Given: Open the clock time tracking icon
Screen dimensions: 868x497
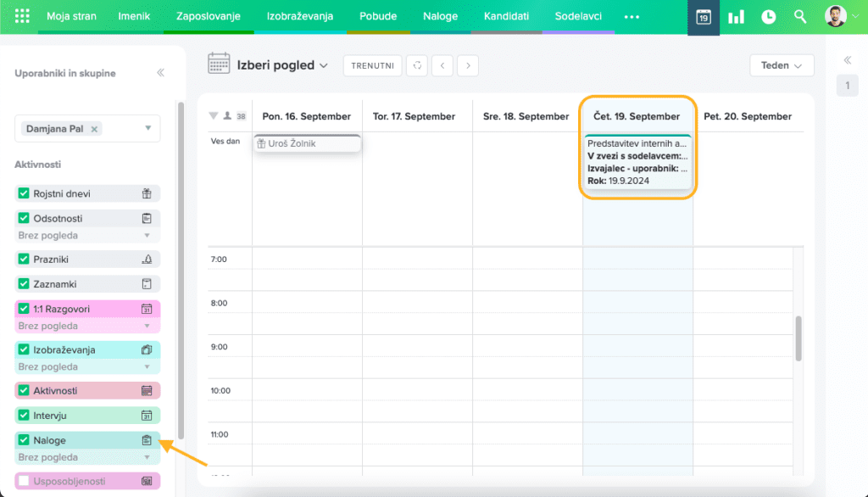Looking at the screenshot, I should coord(768,17).
